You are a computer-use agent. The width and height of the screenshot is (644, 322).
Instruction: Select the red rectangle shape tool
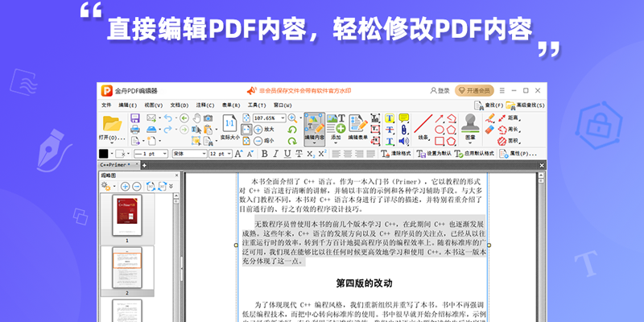coord(439,141)
